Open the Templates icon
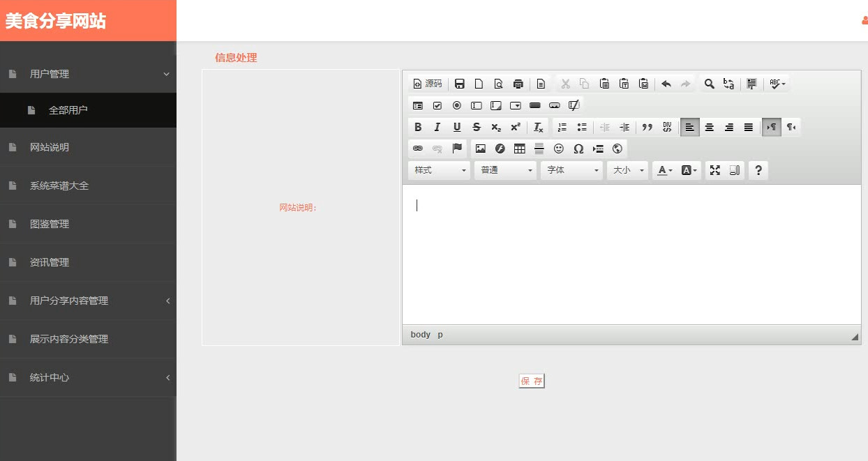Image resolution: width=868 pixels, height=461 pixels. 541,84
